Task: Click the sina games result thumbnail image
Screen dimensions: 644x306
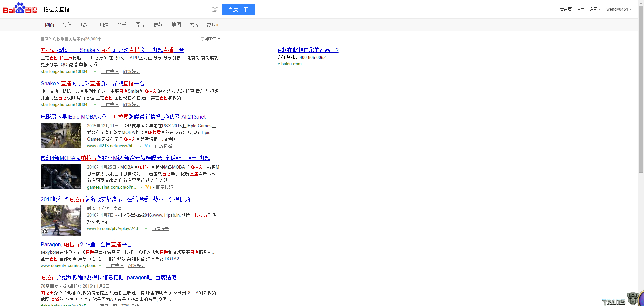Action: coord(61,176)
